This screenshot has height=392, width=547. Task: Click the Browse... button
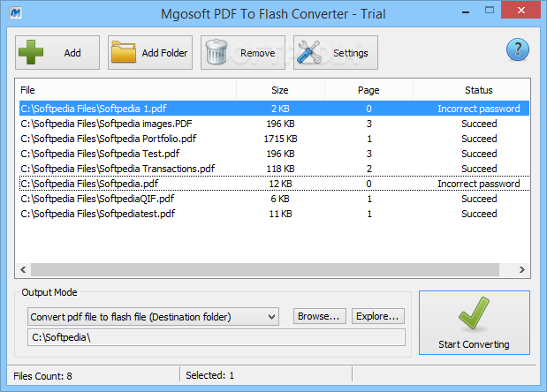(x=320, y=316)
